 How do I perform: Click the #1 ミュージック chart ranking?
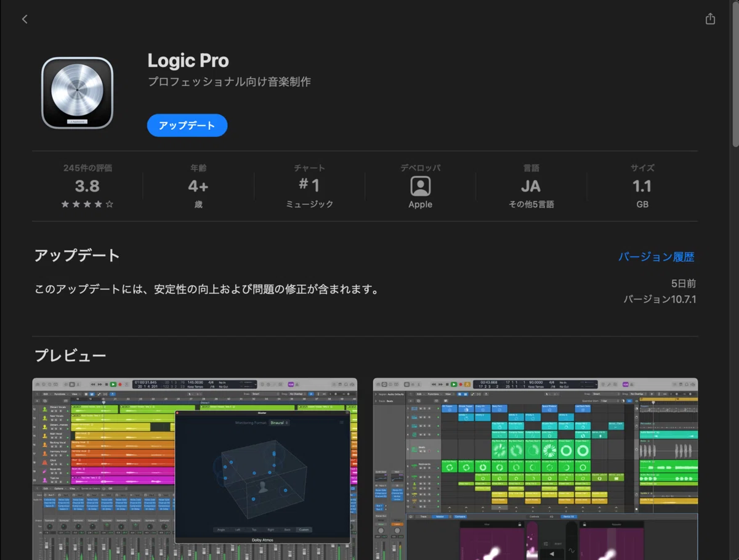point(309,186)
